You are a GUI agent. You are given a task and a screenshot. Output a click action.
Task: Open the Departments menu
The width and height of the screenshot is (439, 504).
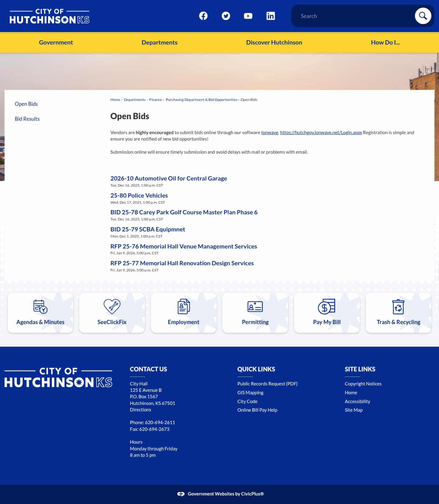(159, 42)
